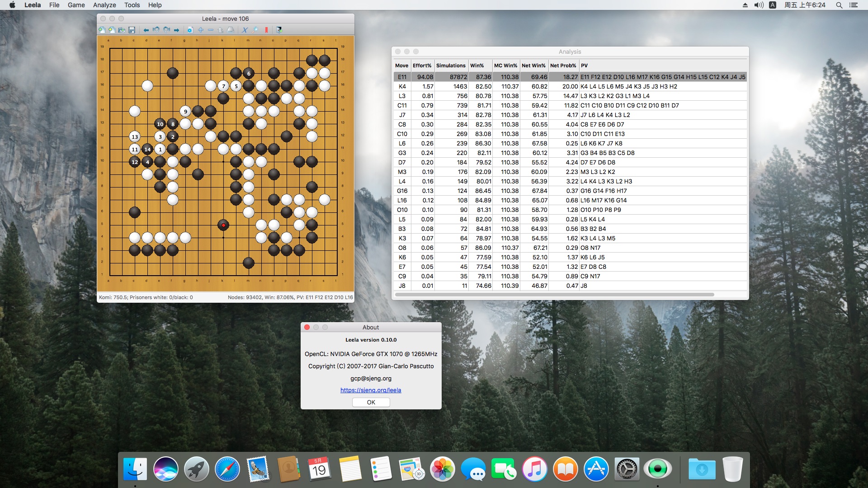Open Spotlight search in menu bar
Screen dimensions: 868x488
[839, 5]
